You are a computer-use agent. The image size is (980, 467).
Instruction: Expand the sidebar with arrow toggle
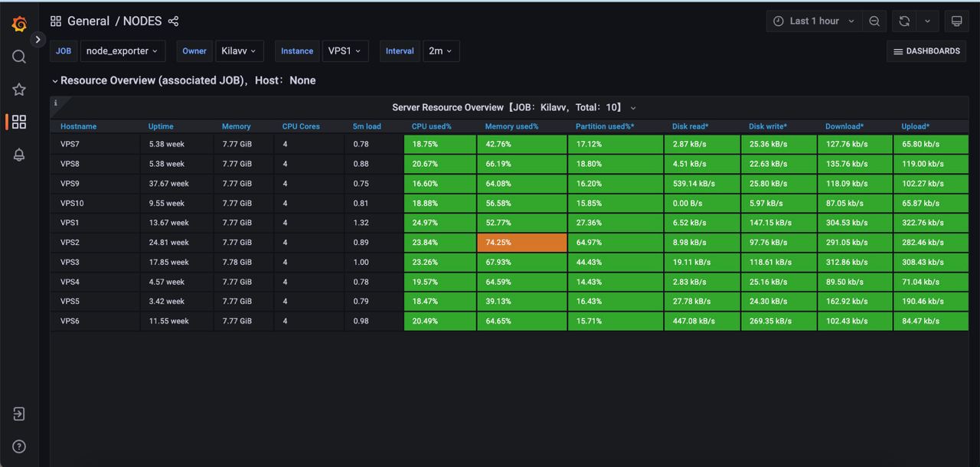38,39
